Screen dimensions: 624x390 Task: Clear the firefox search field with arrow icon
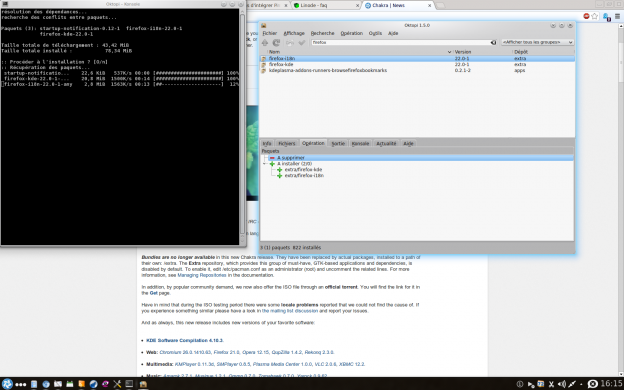(x=493, y=42)
